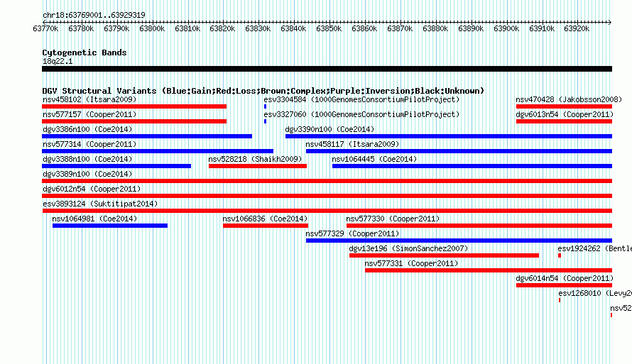
Task: Open variant esv1924262 label
Action: tap(594, 248)
